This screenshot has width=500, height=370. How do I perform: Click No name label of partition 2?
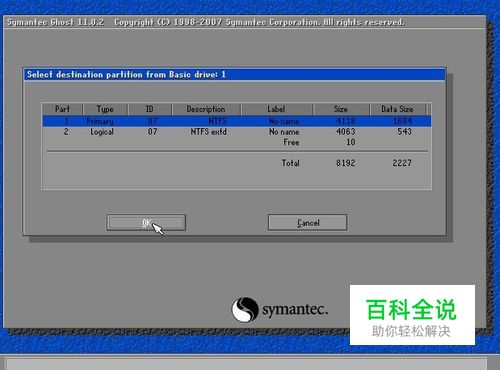pos(284,132)
